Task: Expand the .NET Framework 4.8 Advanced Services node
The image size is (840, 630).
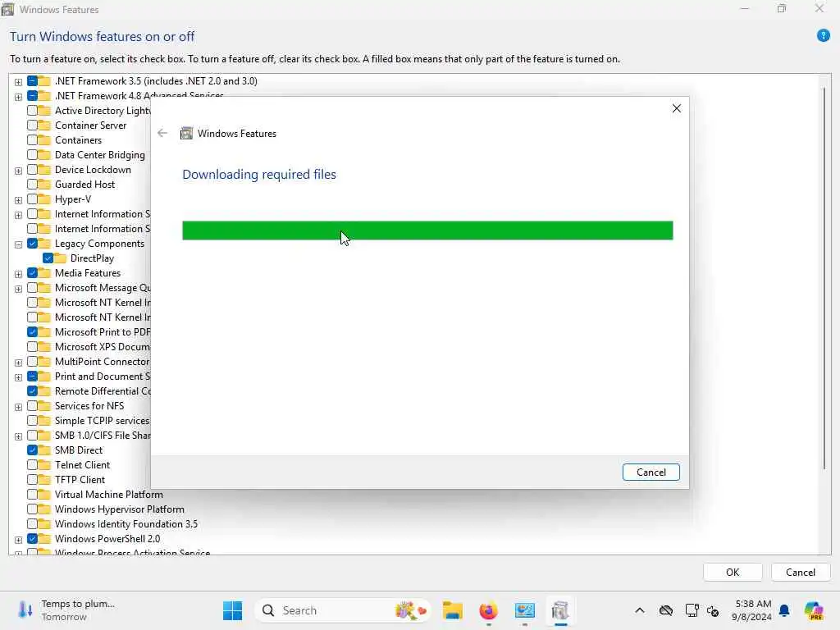Action: [x=18, y=97]
